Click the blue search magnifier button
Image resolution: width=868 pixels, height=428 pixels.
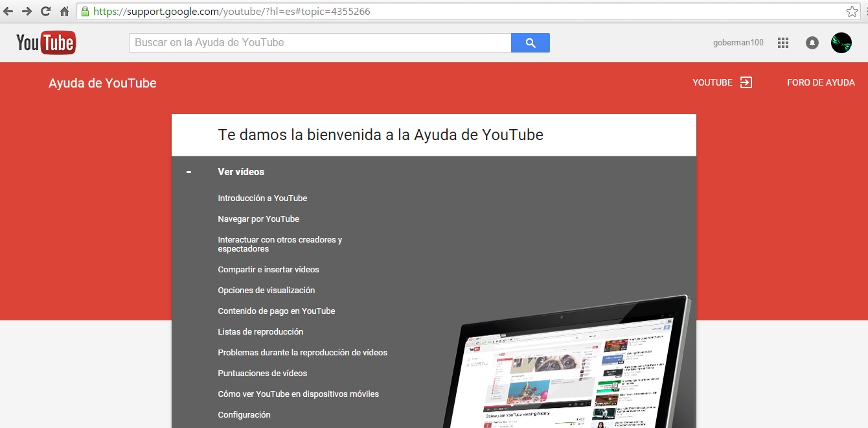pyautogui.click(x=531, y=43)
